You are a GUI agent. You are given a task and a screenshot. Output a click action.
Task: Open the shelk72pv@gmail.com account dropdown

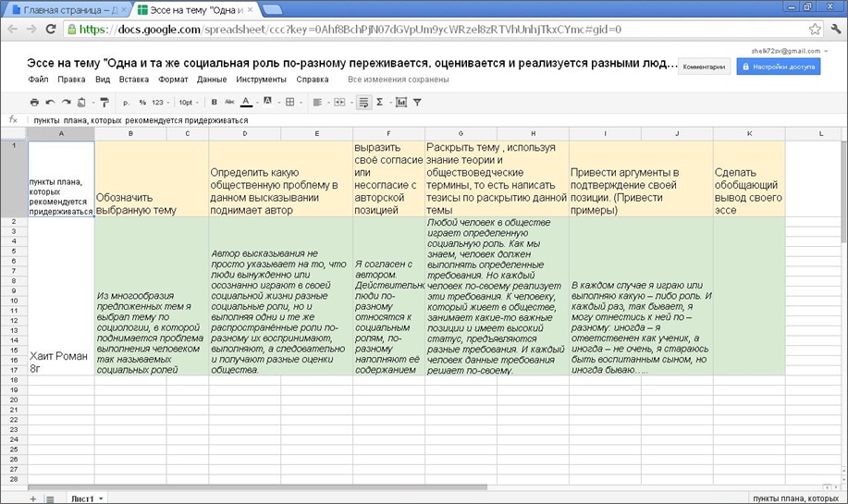point(789,51)
